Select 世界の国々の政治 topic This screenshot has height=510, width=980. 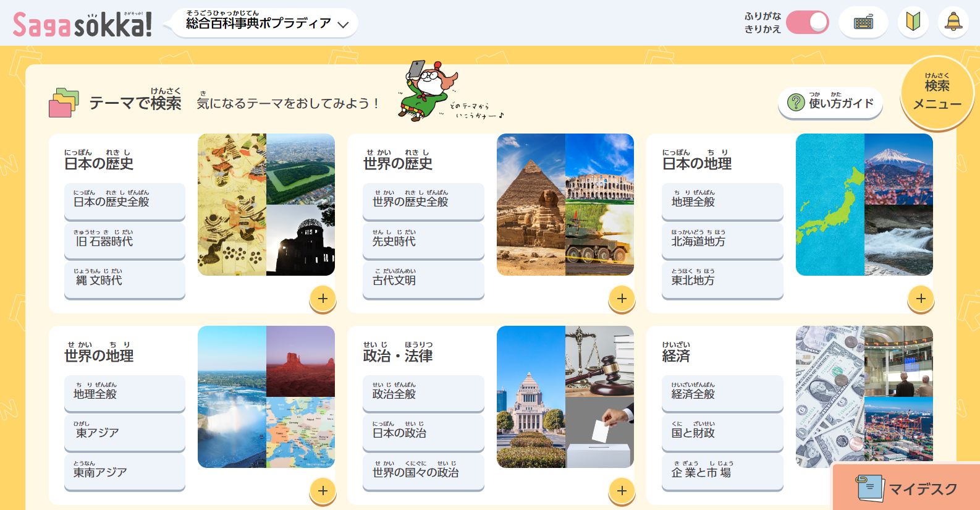click(423, 472)
